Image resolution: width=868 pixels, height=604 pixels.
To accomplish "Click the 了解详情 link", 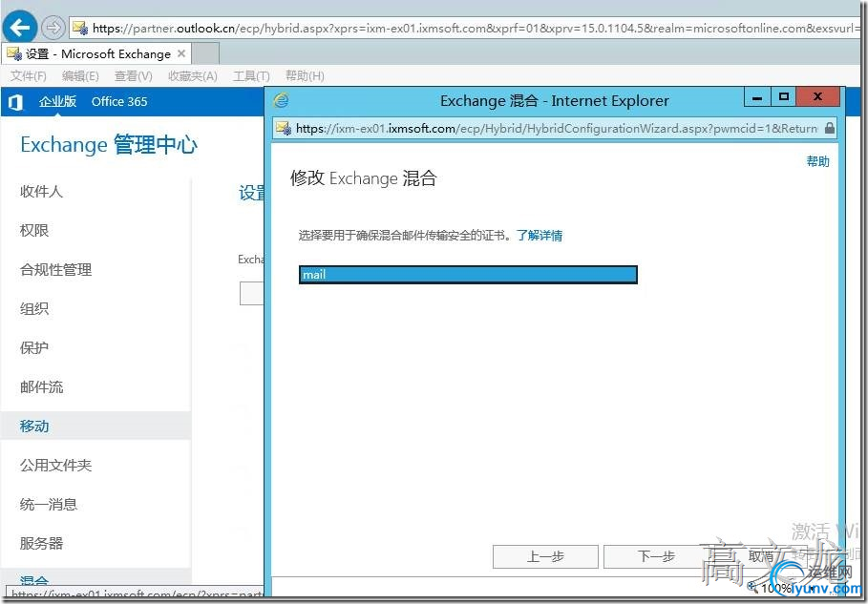I will pyautogui.click(x=540, y=236).
